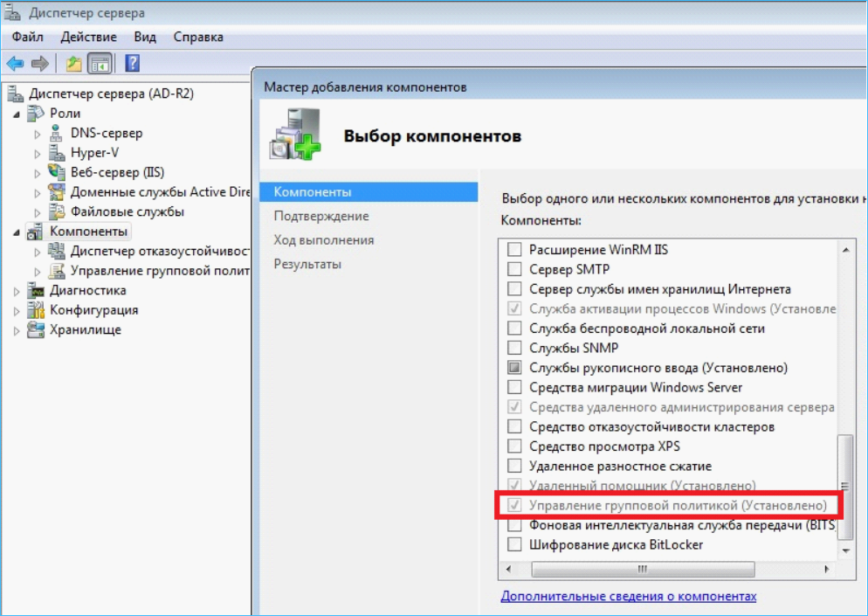Viewport: 868px width, 616px height.
Task: Click the Диагностика node icon
Action: (x=36, y=290)
